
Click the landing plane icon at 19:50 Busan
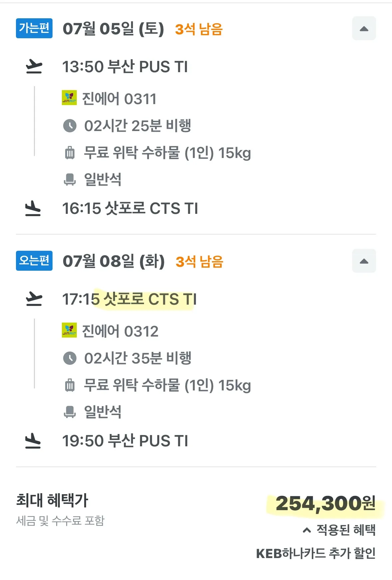[x=33, y=441]
